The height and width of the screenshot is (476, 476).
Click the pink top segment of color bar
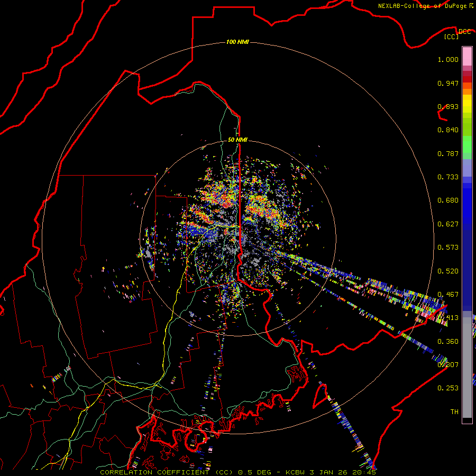pos(467,56)
